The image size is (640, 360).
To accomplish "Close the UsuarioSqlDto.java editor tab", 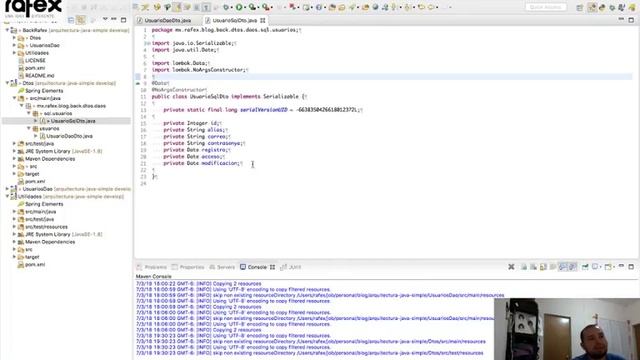I will click(262, 20).
